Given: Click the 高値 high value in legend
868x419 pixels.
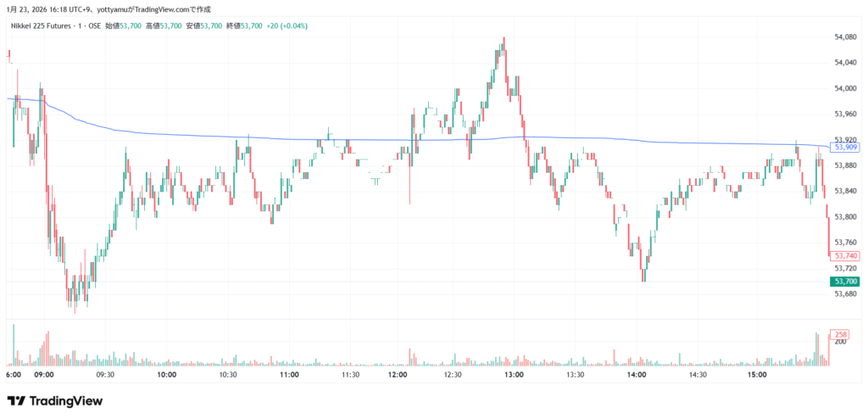Looking at the screenshot, I should (170, 25).
